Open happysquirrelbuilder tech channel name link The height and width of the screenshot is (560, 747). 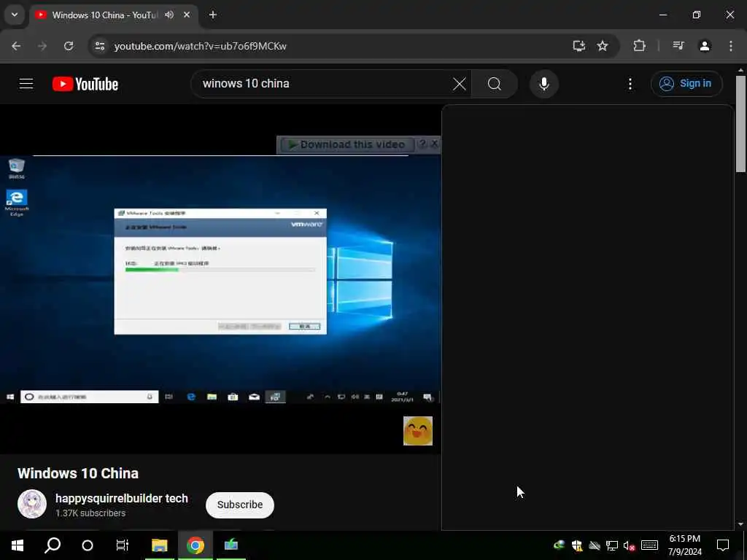[x=122, y=498]
